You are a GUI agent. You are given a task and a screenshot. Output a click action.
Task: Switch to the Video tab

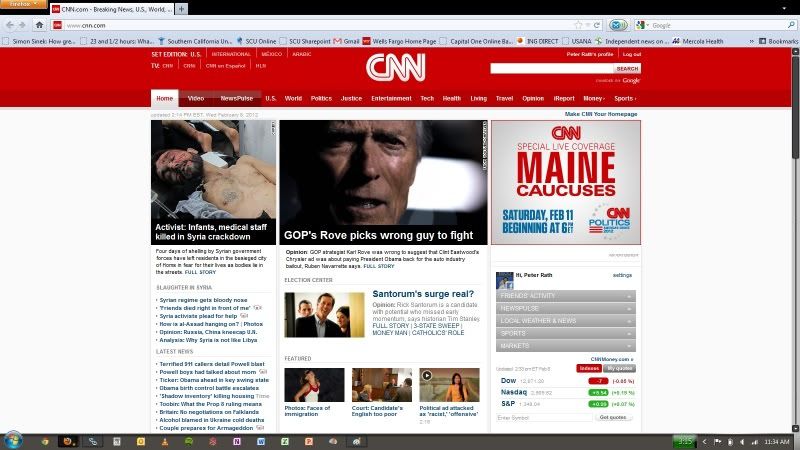(195, 98)
